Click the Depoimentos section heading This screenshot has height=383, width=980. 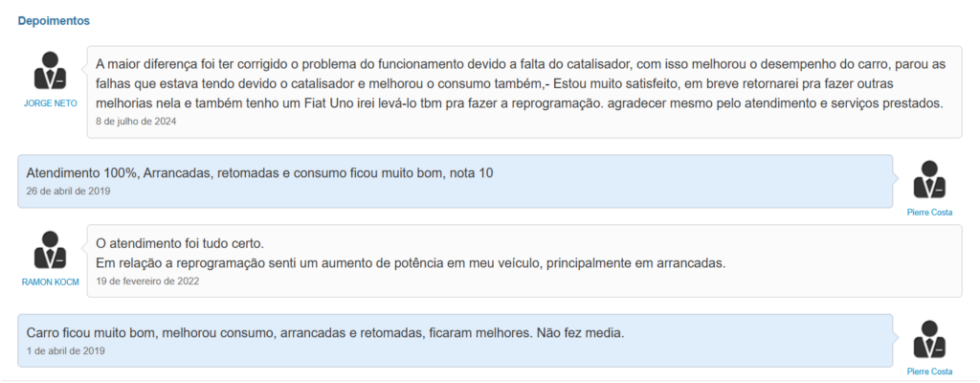(x=54, y=21)
